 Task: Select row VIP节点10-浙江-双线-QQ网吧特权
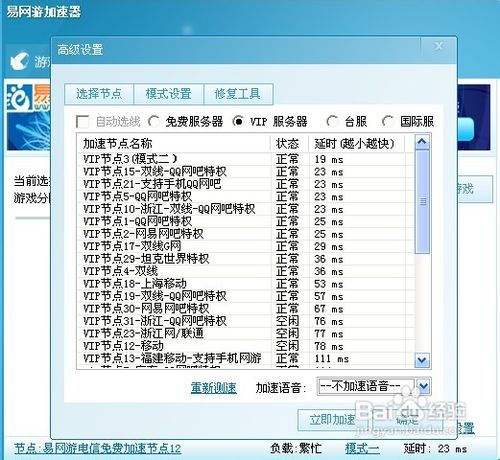click(x=246, y=209)
